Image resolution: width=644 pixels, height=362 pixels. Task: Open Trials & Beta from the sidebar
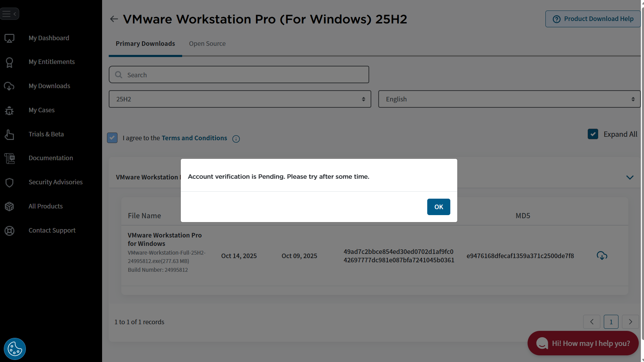click(9, 134)
